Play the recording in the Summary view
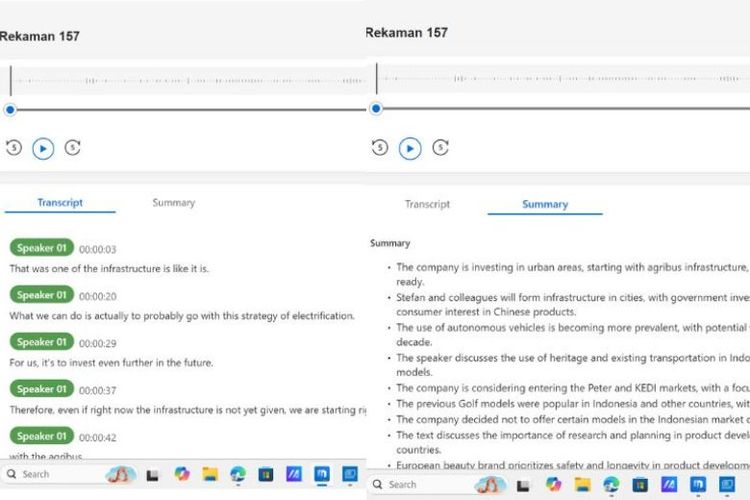Viewport: 750px width, 500px height. [x=410, y=149]
